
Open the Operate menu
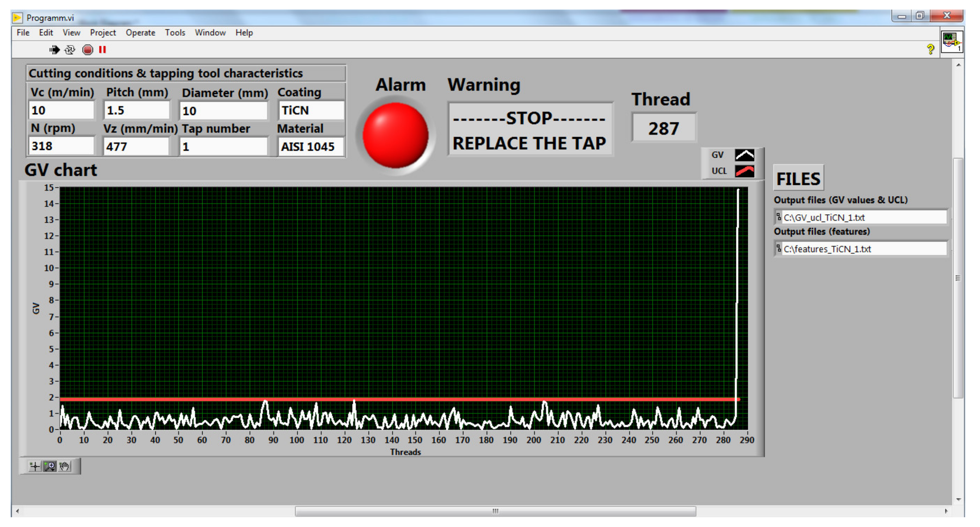pyautogui.click(x=141, y=33)
